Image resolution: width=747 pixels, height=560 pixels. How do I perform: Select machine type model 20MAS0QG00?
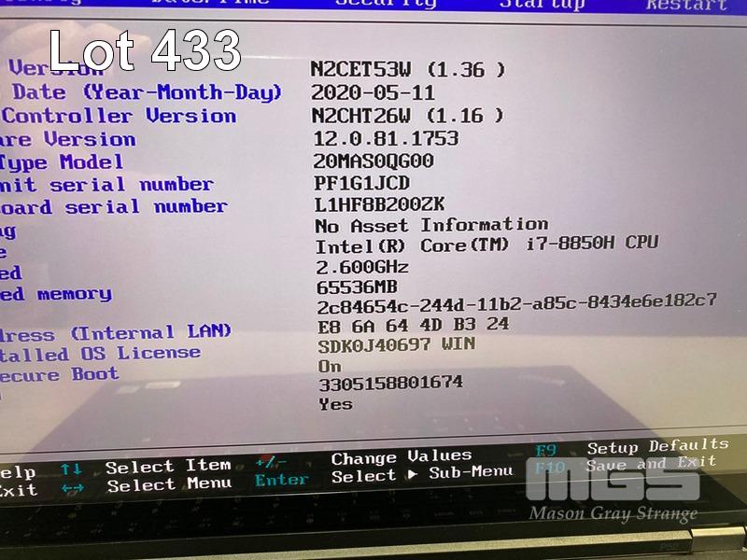point(373,161)
